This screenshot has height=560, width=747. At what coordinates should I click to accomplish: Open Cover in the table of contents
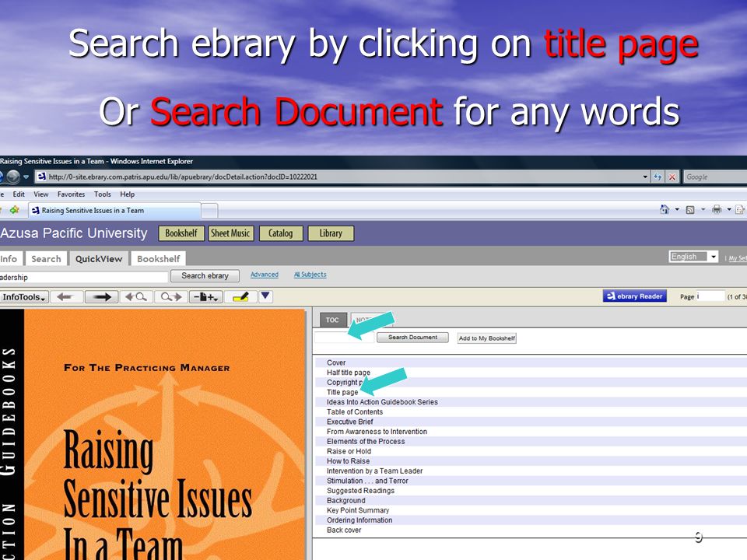pos(336,363)
